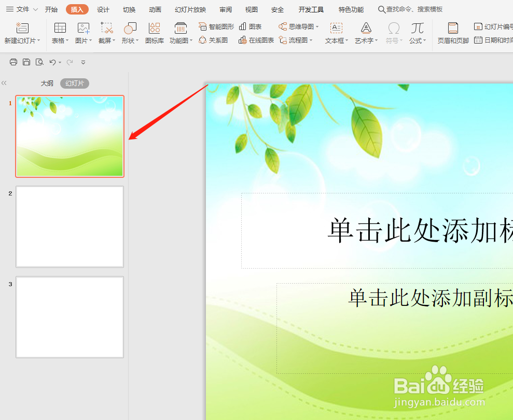The width and height of the screenshot is (513, 420).
Task: Click the New Slide (新建幻灯片) icon
Action: click(x=22, y=28)
